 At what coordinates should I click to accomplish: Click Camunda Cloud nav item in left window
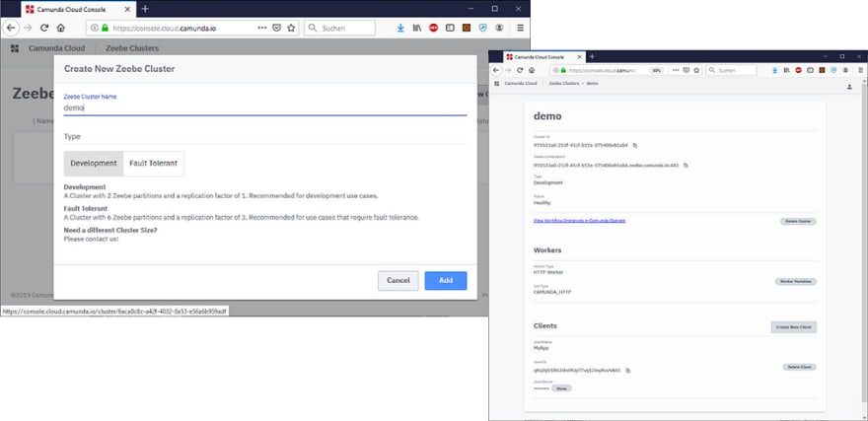56,48
